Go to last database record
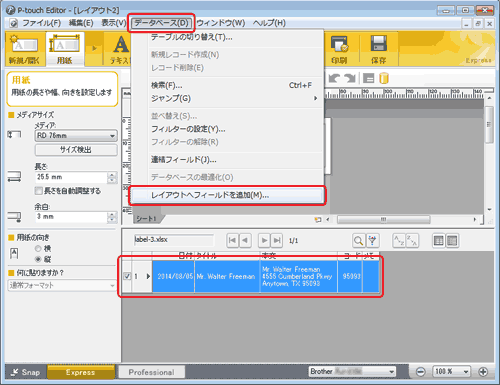Viewport: 500px width, 385px height. point(277,240)
